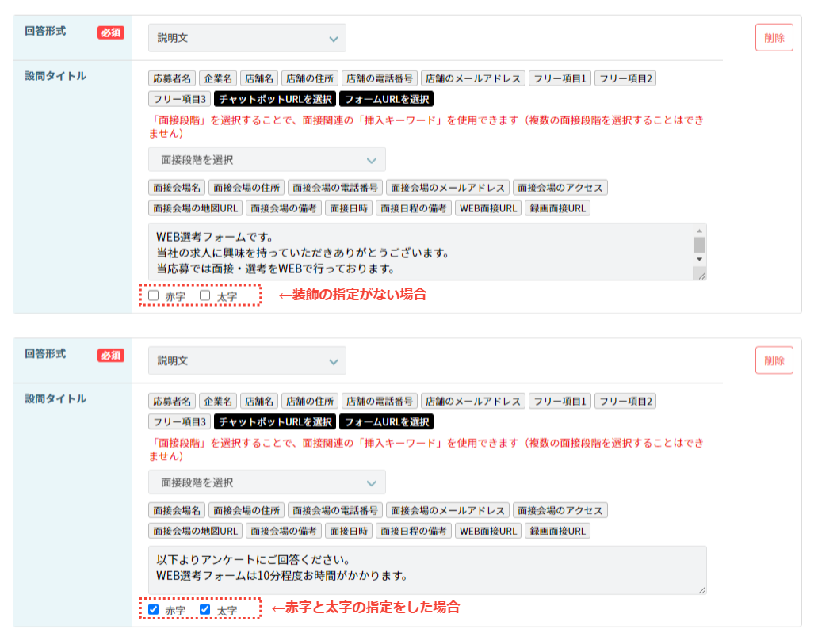Uncheck the ticked 太字 checkbox
This screenshot has height=644, width=814.
205,610
